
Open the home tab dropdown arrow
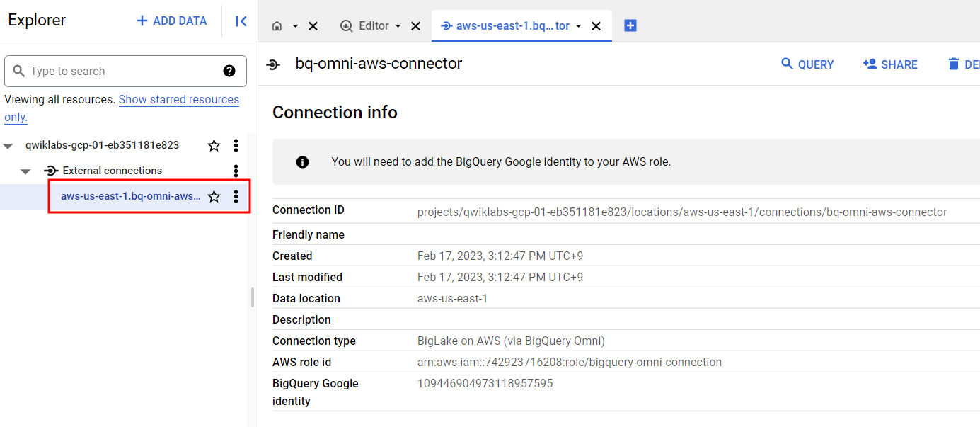tap(295, 26)
